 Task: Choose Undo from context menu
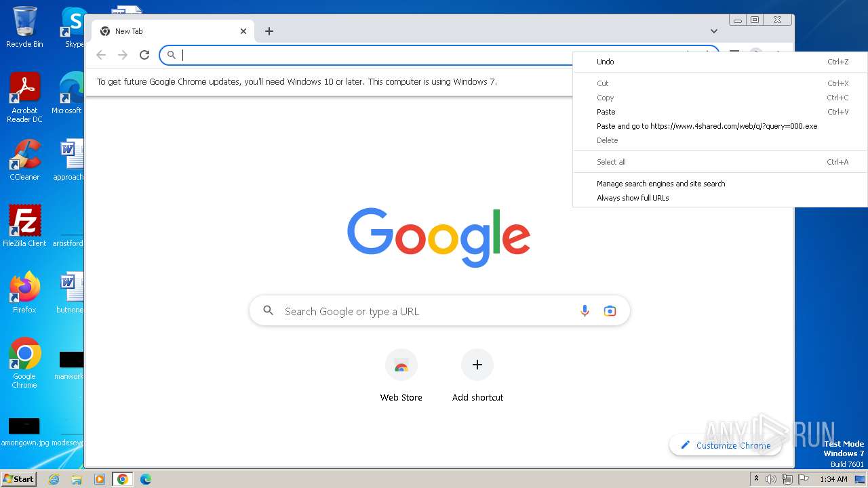tap(720, 62)
